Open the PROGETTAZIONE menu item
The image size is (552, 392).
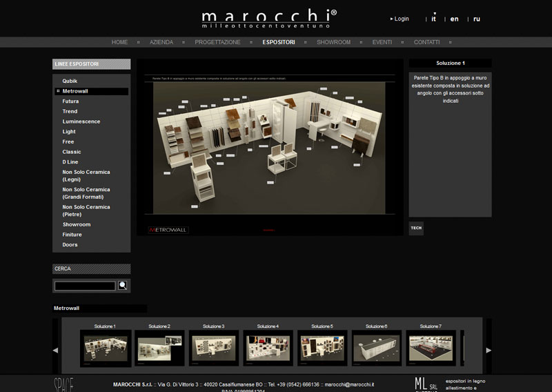(x=217, y=42)
